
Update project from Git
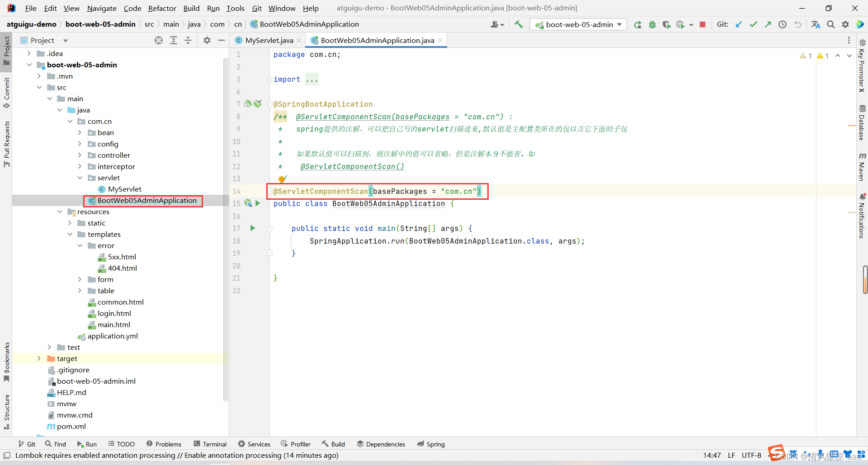(739, 24)
